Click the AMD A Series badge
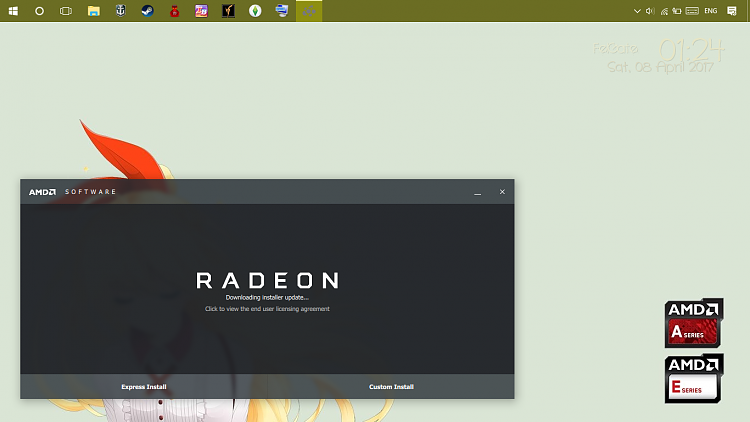This screenshot has height=422, width=750. 694,323
